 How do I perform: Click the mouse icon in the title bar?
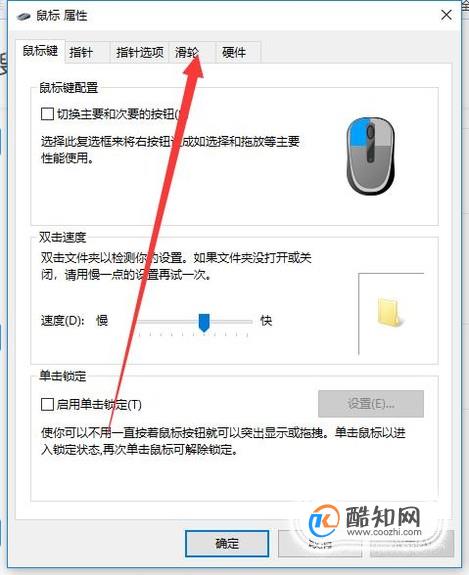point(23,17)
